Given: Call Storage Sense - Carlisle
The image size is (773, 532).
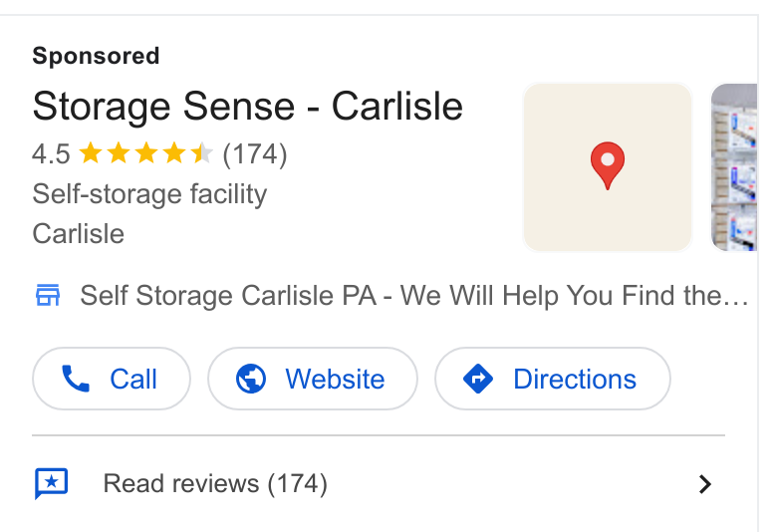Looking at the screenshot, I should click(x=112, y=379).
